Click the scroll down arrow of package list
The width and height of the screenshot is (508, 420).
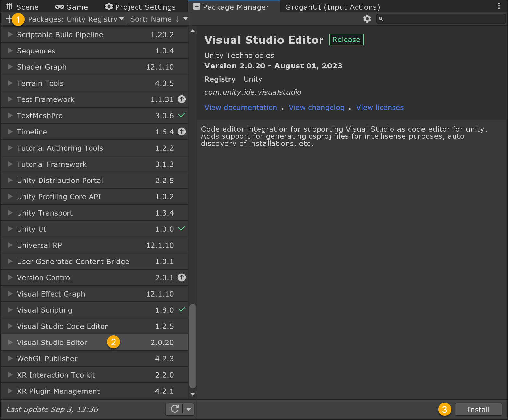(x=192, y=394)
